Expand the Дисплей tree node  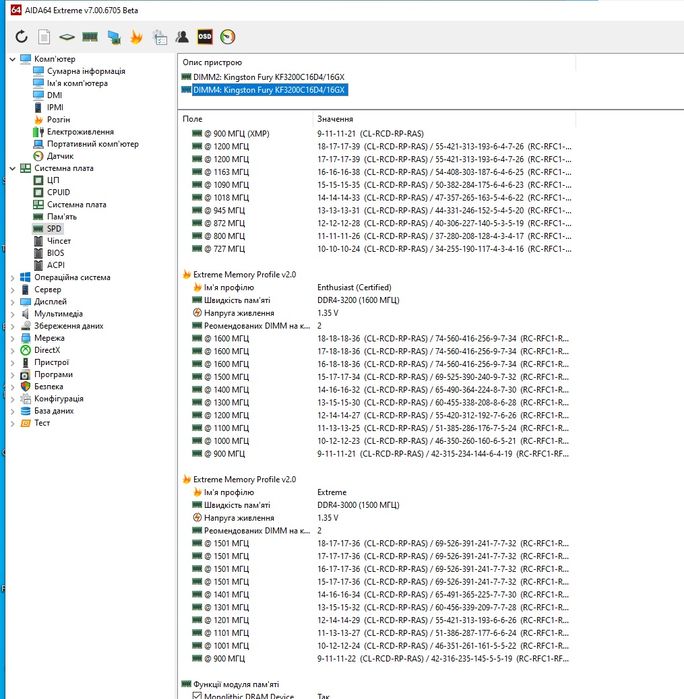[x=12, y=301]
